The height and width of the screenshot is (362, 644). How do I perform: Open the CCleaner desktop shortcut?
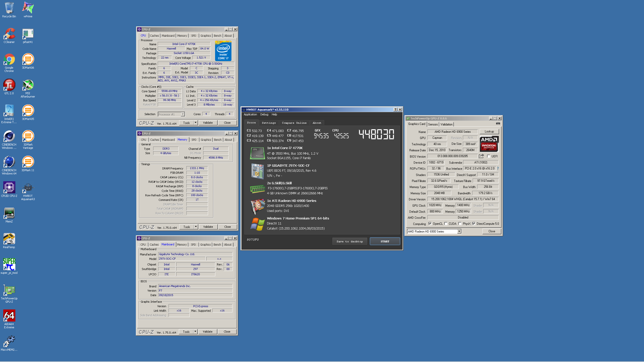[x=9, y=36]
